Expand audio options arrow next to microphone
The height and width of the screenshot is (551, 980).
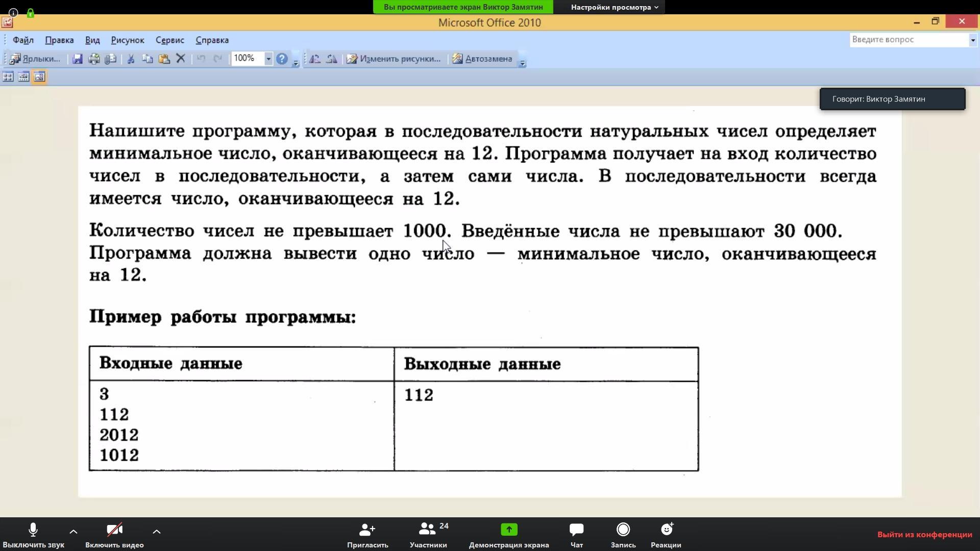[73, 532]
